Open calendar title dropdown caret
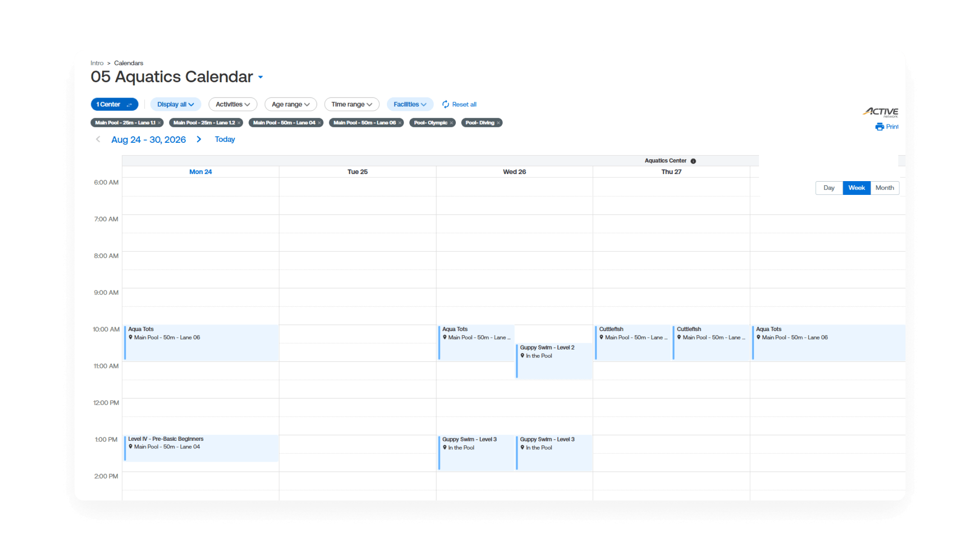This screenshot has width=980, height=551. [x=260, y=77]
